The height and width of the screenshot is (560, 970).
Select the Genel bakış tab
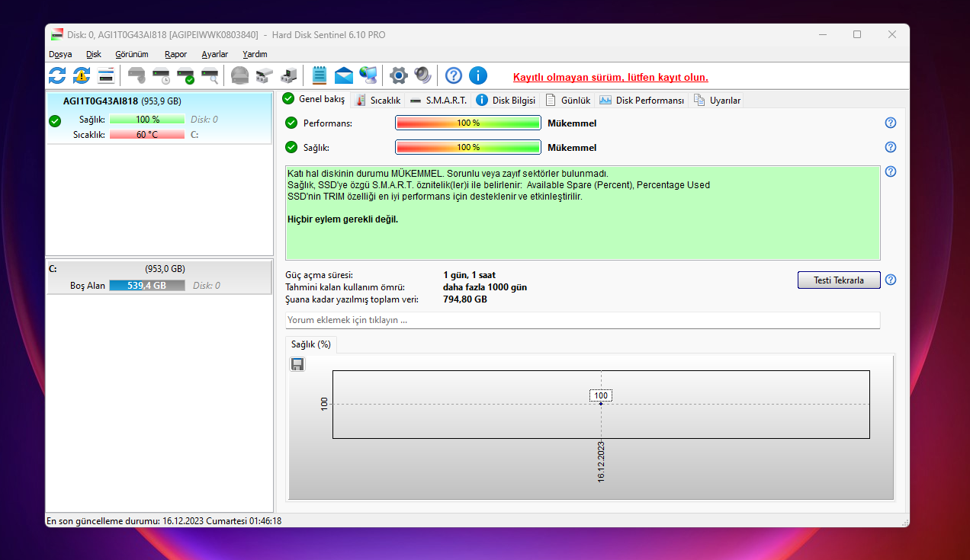(x=313, y=99)
